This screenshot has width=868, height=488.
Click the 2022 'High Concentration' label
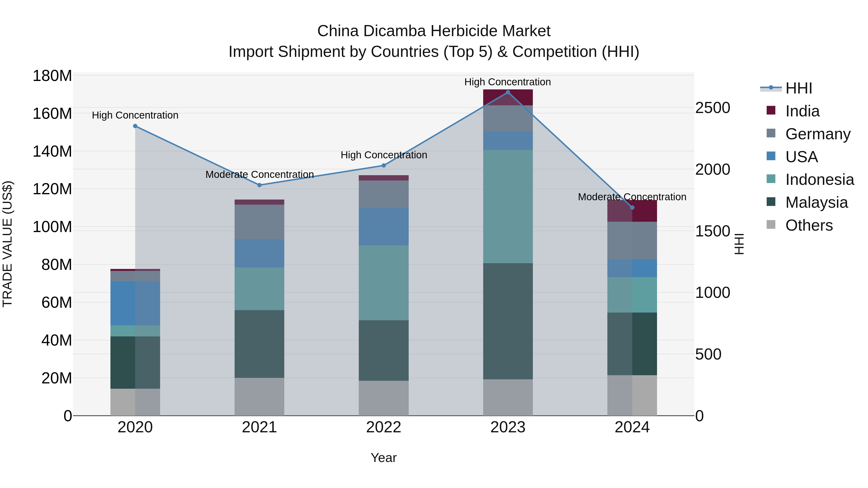(x=384, y=155)
